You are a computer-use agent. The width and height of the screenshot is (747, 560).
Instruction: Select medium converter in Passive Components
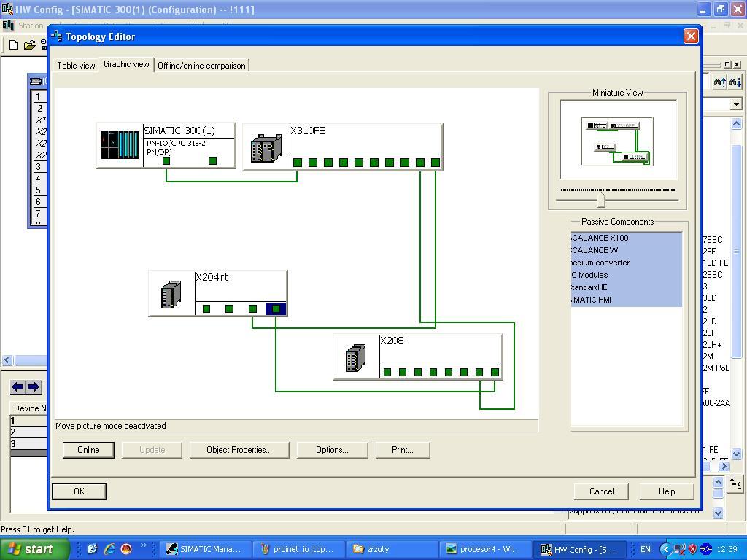627,262
